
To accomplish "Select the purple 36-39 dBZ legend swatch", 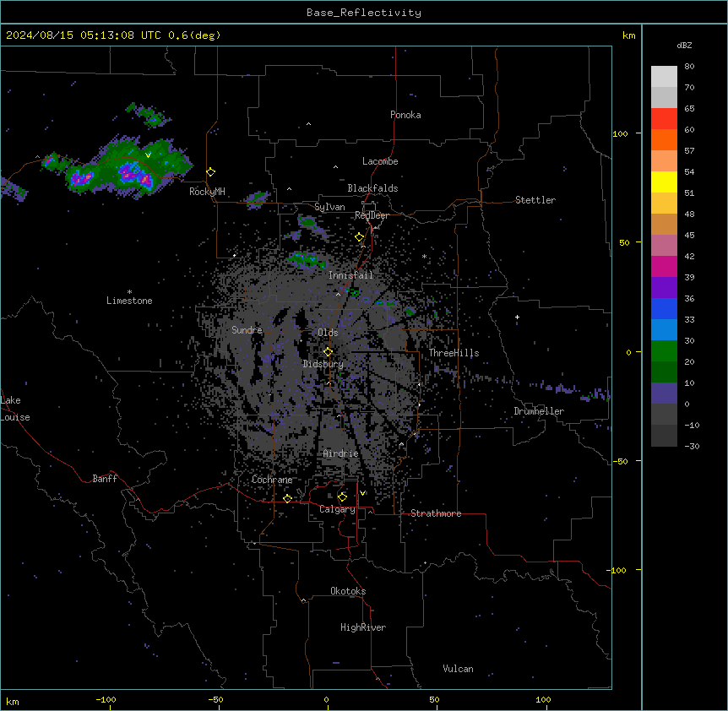I will coord(664,288).
